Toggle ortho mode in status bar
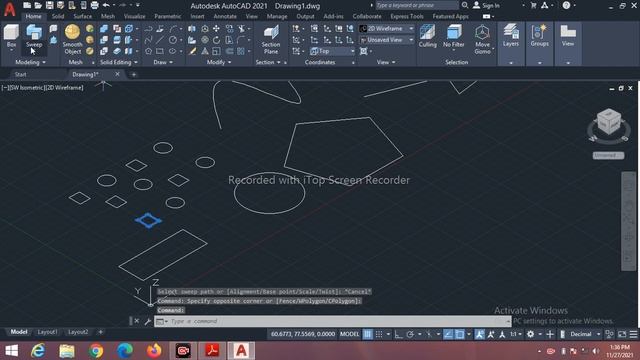640x360 pixels. pyautogui.click(x=398, y=334)
